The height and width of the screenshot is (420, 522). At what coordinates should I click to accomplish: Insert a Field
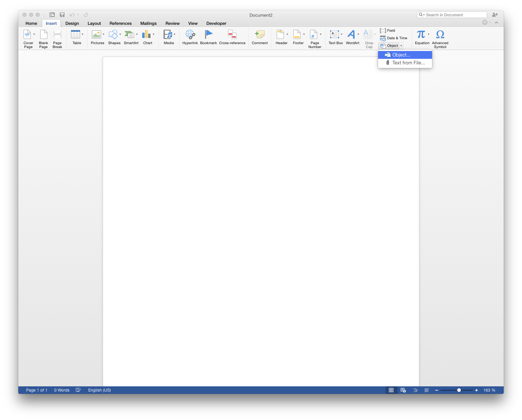pos(388,30)
